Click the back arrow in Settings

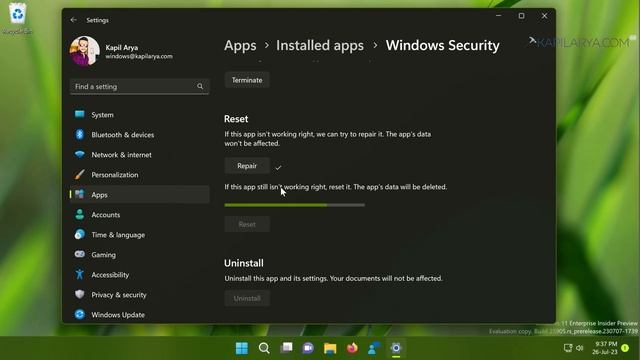point(73,20)
